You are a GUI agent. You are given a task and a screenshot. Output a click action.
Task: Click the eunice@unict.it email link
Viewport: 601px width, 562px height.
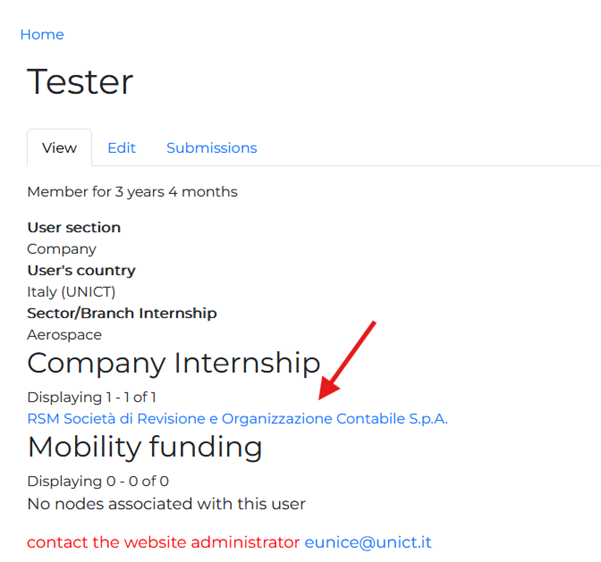pyautogui.click(x=368, y=542)
